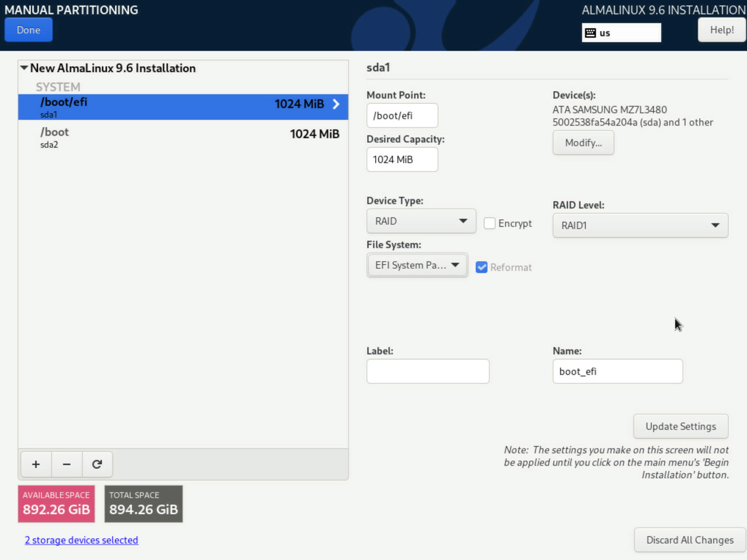747x560 pixels.
Task: Click the Mount Point input field
Action: point(402,115)
